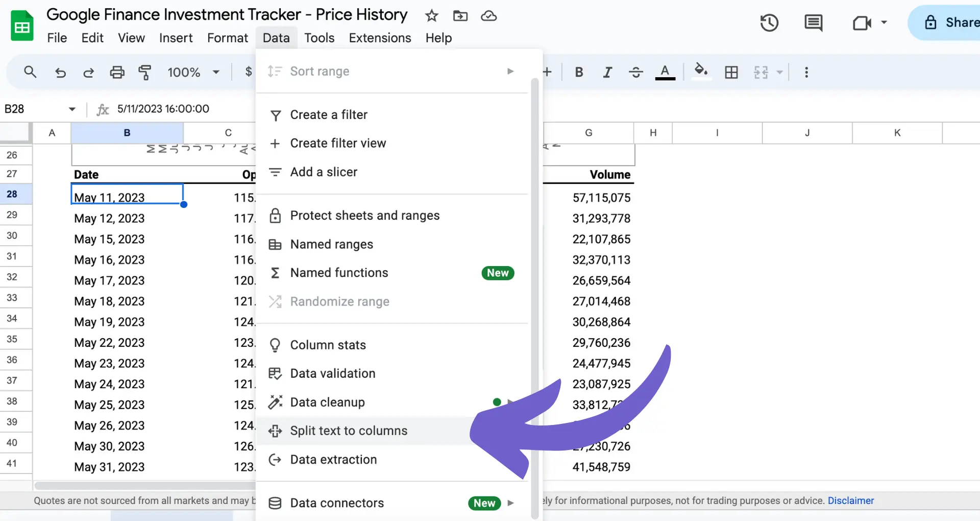Toggle italic formatting
Viewport: 980px width, 521px height.
[x=607, y=72]
